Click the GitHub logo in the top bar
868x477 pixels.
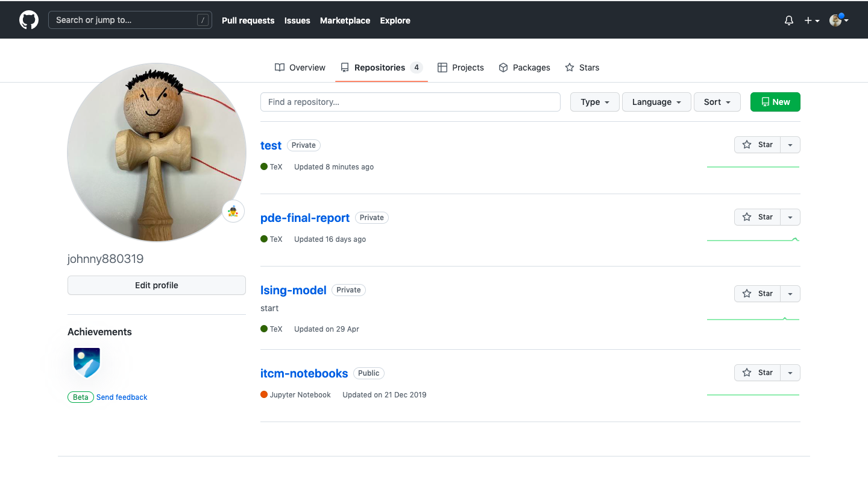[x=28, y=19]
